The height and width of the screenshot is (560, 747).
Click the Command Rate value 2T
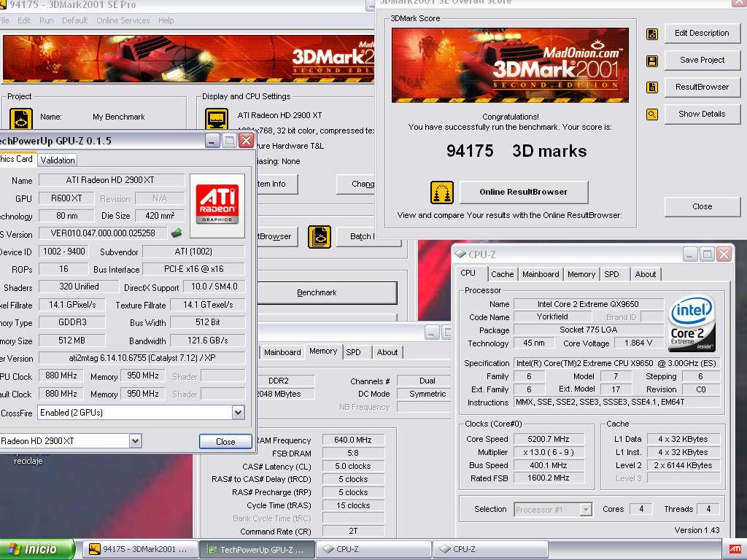pos(353,531)
